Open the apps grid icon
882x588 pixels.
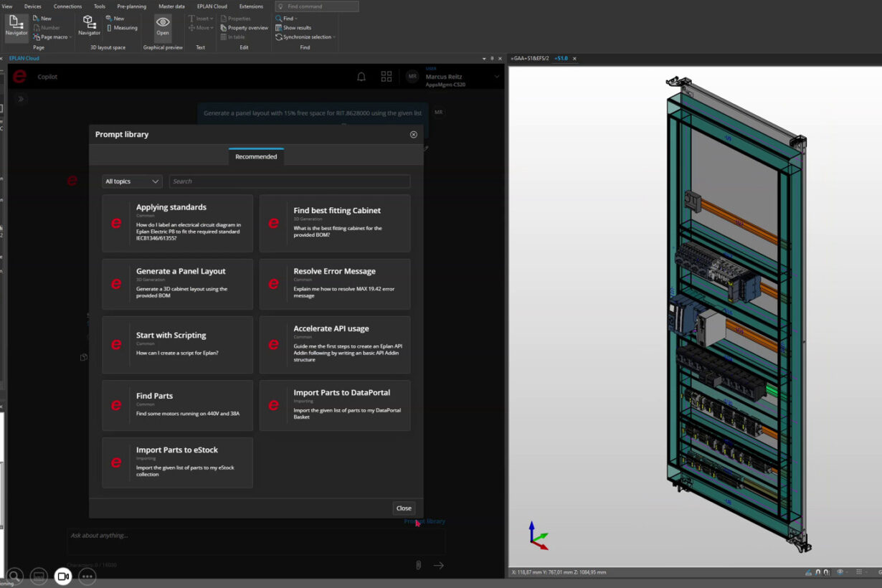[x=387, y=77]
